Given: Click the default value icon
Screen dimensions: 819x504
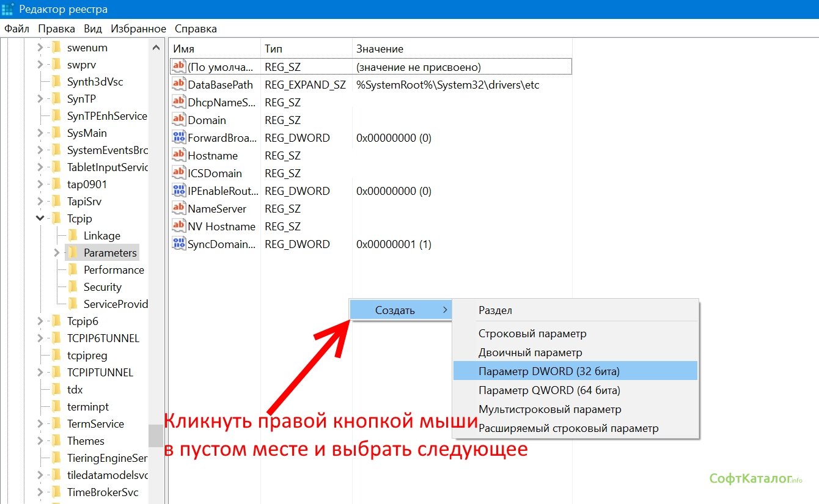Looking at the screenshot, I should coord(178,67).
